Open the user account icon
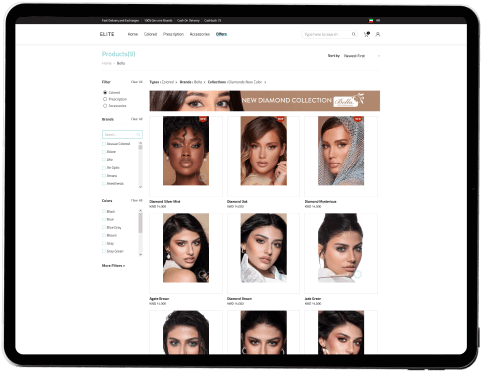 pos(378,34)
